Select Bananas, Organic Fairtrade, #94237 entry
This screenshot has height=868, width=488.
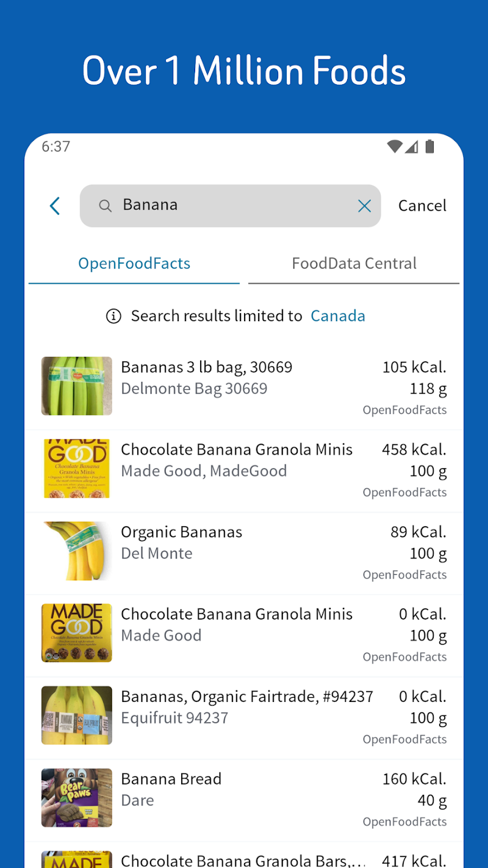click(x=246, y=707)
